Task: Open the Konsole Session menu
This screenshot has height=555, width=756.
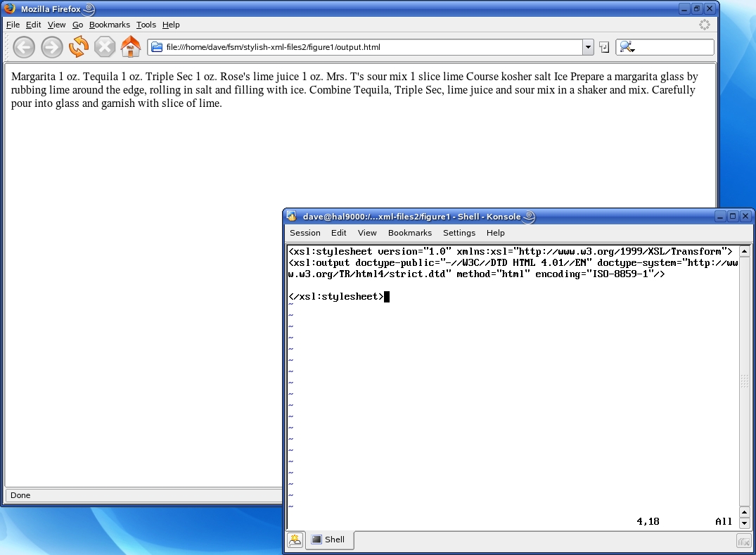Action: tap(305, 233)
